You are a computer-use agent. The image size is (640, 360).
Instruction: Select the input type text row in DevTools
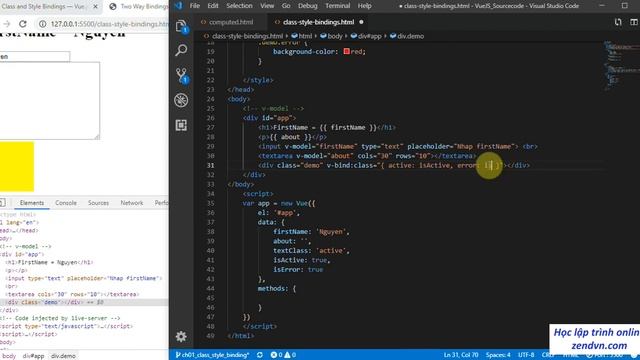[x=84, y=278]
